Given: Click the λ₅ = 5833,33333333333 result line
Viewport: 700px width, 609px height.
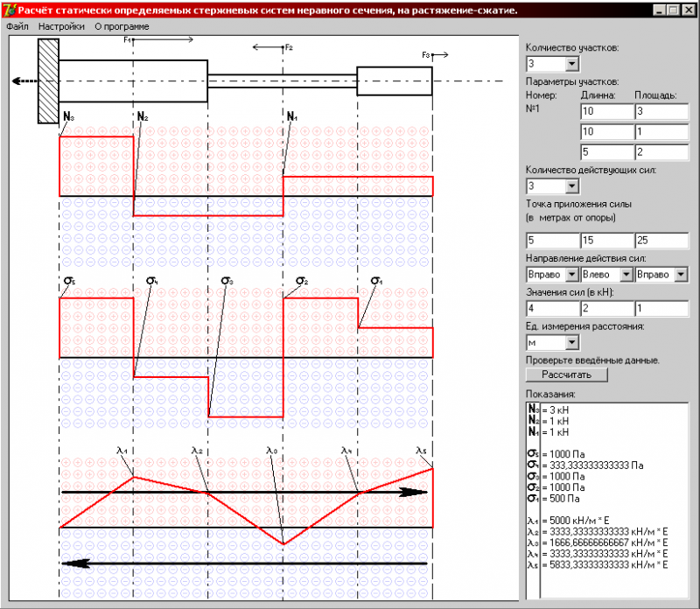Looking at the screenshot, I should (598, 564).
